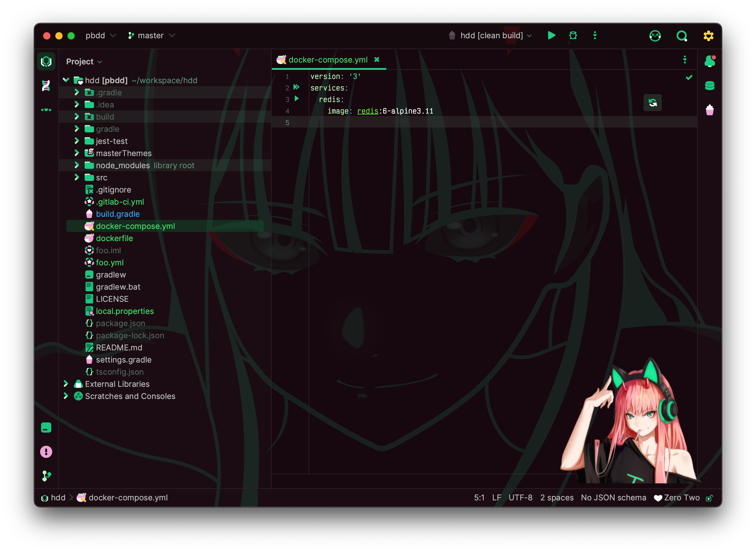Open the Git tool window at bottom left

point(46,476)
